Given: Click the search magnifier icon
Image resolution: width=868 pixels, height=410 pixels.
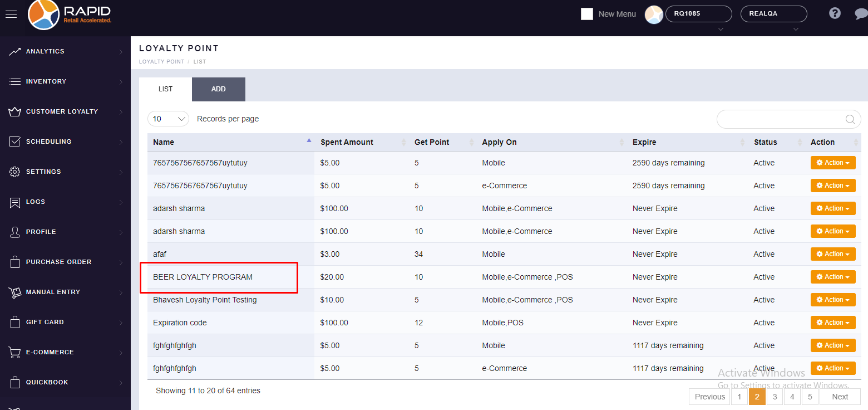Looking at the screenshot, I should [850, 119].
